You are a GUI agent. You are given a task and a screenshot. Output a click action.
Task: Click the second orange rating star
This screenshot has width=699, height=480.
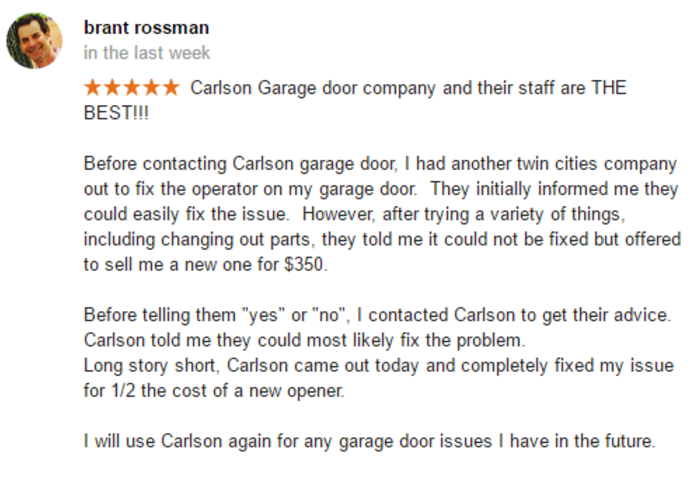[x=112, y=87]
